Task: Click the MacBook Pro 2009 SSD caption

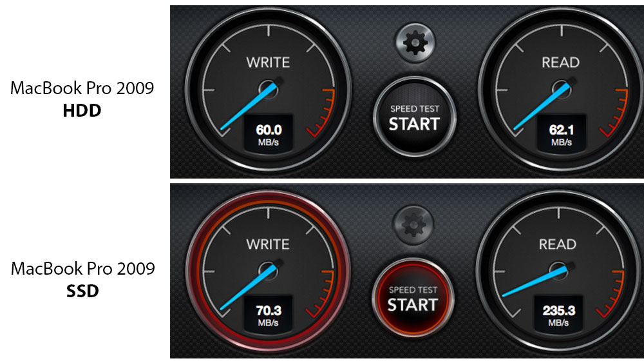Action: [82, 280]
